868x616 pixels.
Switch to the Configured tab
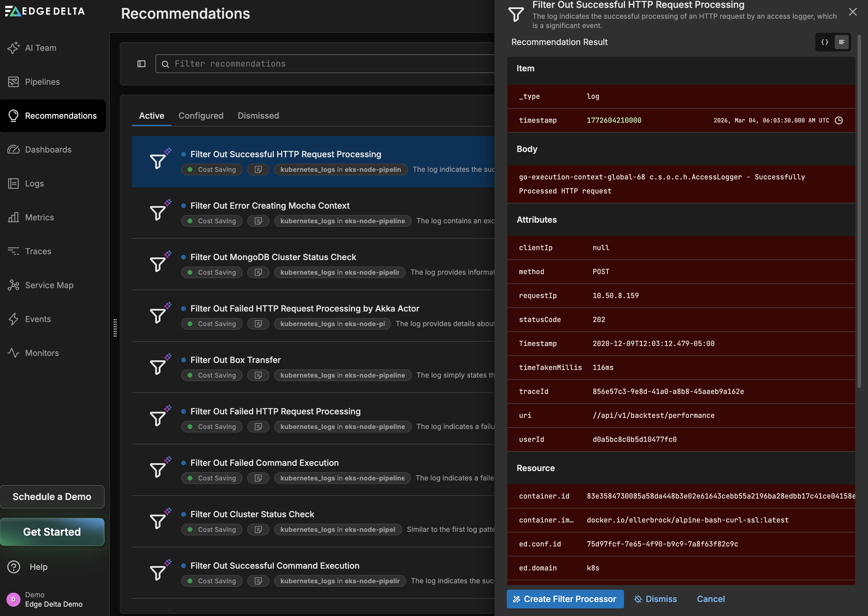[x=201, y=116]
